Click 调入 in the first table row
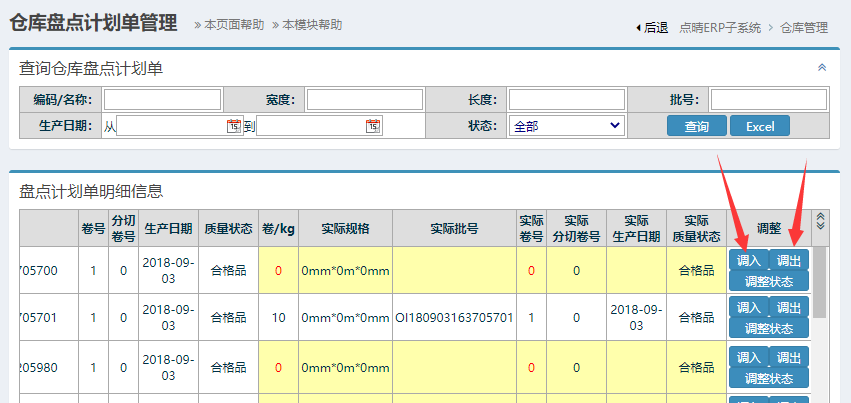The width and height of the screenshot is (851, 403). click(749, 260)
